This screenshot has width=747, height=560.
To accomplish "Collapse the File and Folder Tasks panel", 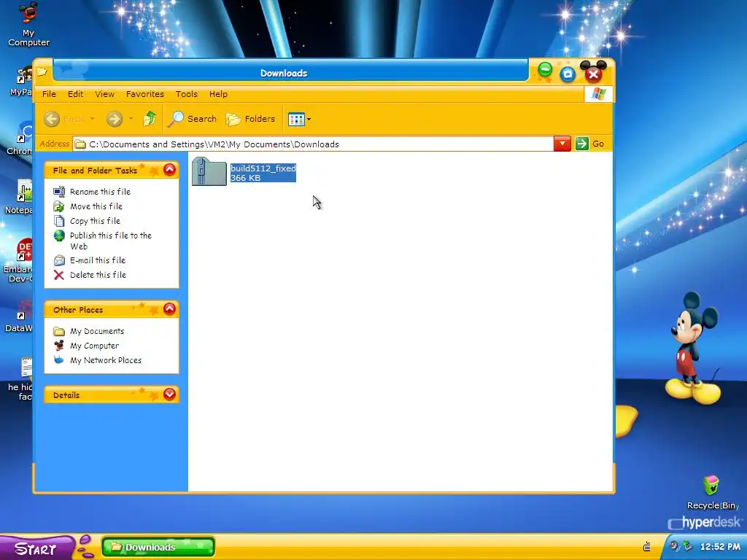I will pyautogui.click(x=169, y=169).
